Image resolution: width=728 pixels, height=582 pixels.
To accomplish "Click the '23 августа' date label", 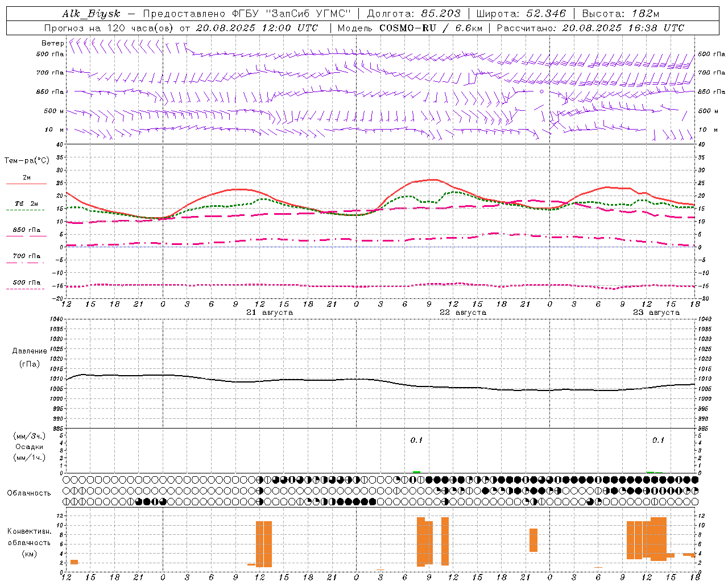I will pyautogui.click(x=656, y=313).
